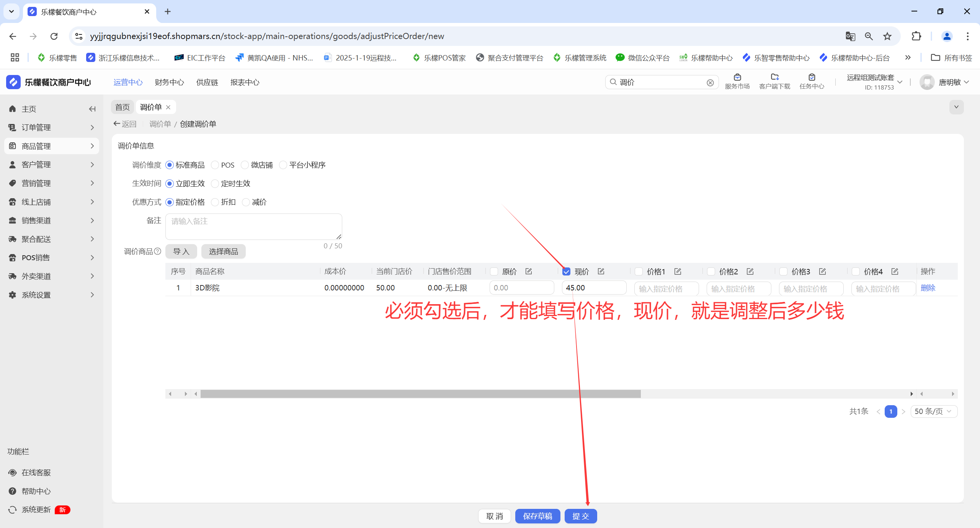The height and width of the screenshot is (528, 980).
Task: Uncheck the 现价 column checkbox
Action: point(567,272)
